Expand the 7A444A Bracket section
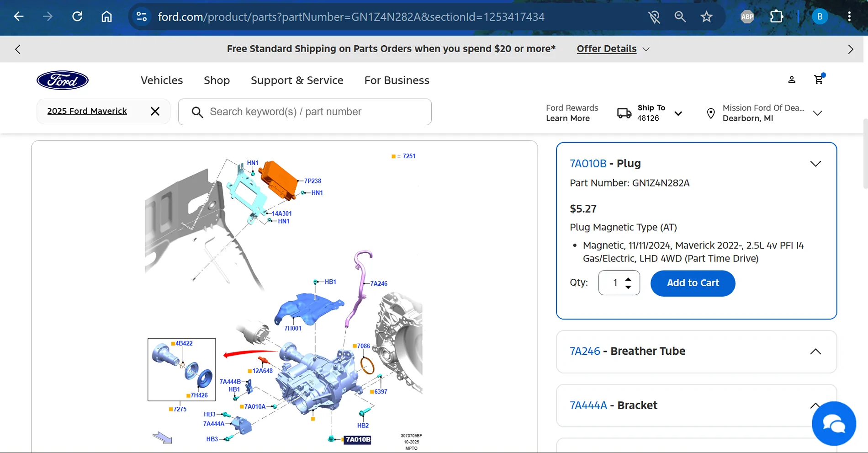Image resolution: width=868 pixels, height=453 pixels. (x=815, y=405)
